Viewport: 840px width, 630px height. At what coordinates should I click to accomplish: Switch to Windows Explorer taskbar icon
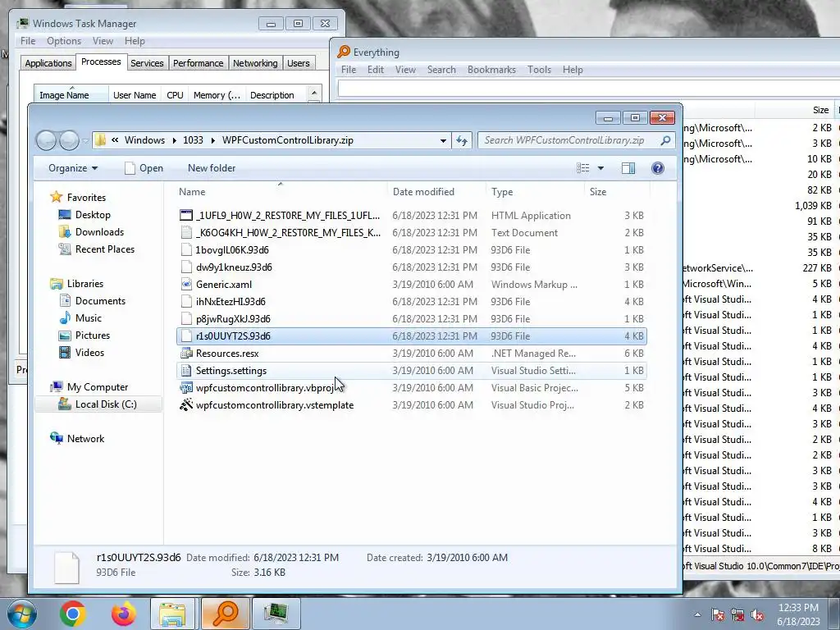(172, 614)
